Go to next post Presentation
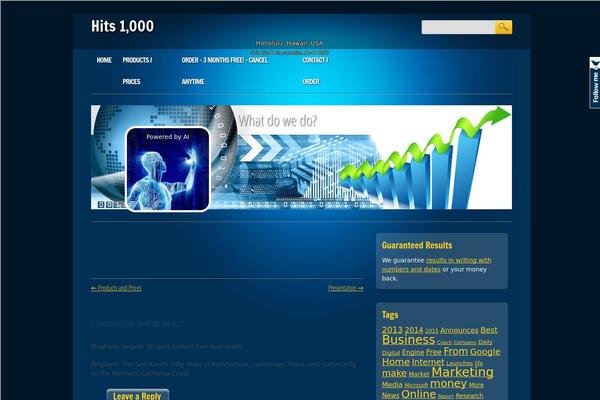Screen dimensions: 600x400 [346, 288]
